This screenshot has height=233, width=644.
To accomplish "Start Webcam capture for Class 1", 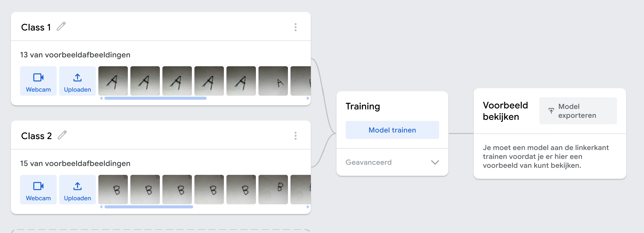I will pos(38,81).
